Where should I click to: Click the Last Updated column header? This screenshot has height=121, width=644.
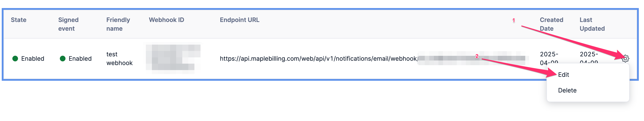point(592,24)
